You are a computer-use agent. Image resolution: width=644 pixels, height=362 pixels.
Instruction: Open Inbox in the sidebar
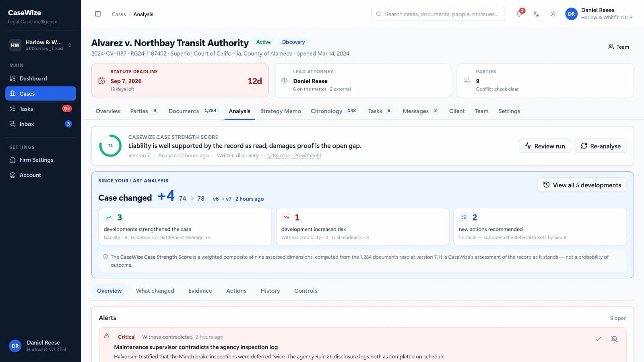[41, 124]
